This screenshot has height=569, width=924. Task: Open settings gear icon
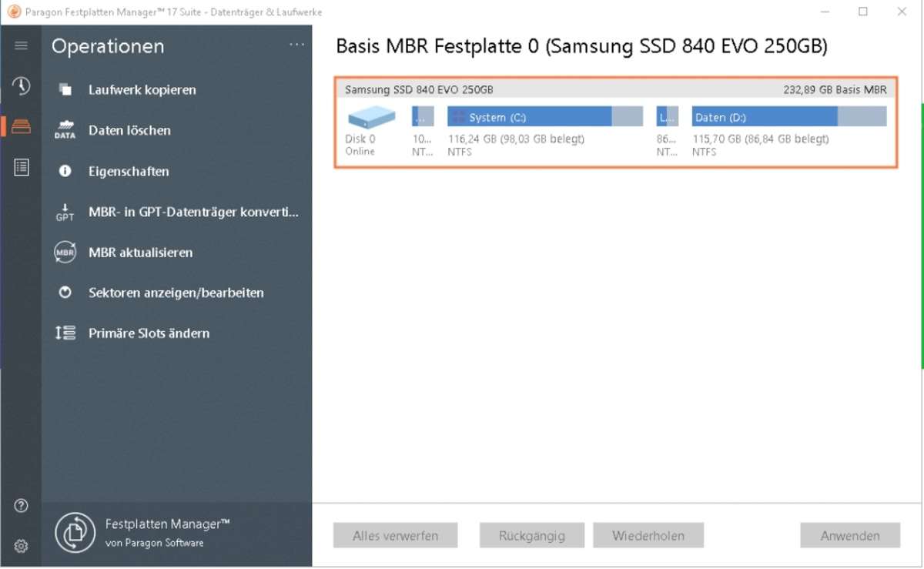[x=21, y=546]
